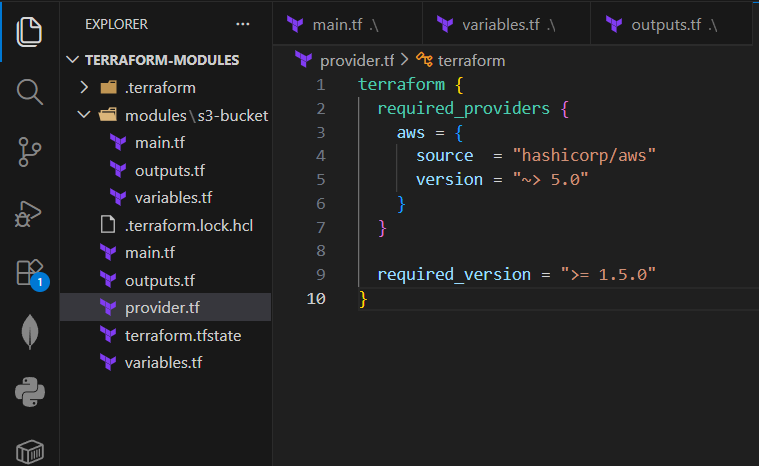Open the Explorer view in activity bar
This screenshot has width=759, height=466.
(29, 31)
